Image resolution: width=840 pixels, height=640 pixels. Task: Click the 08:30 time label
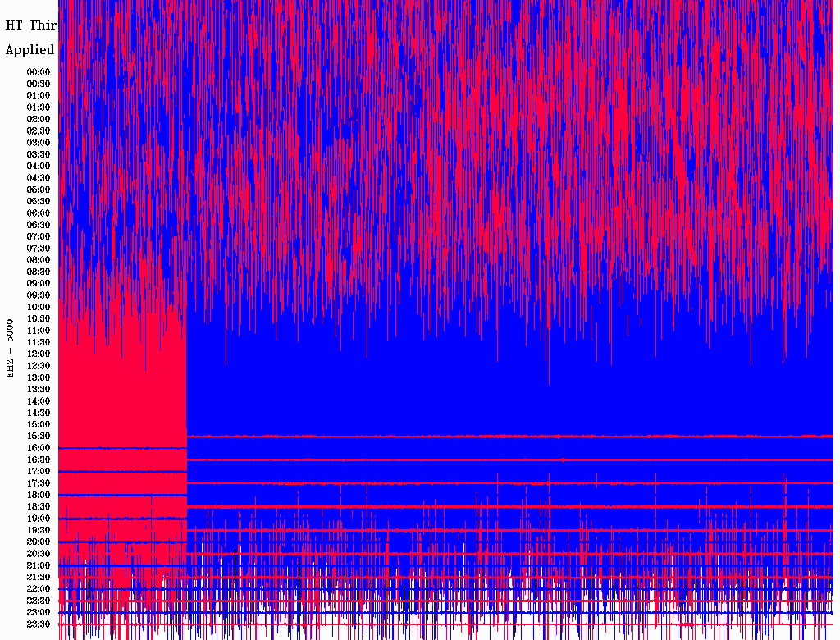(x=39, y=272)
